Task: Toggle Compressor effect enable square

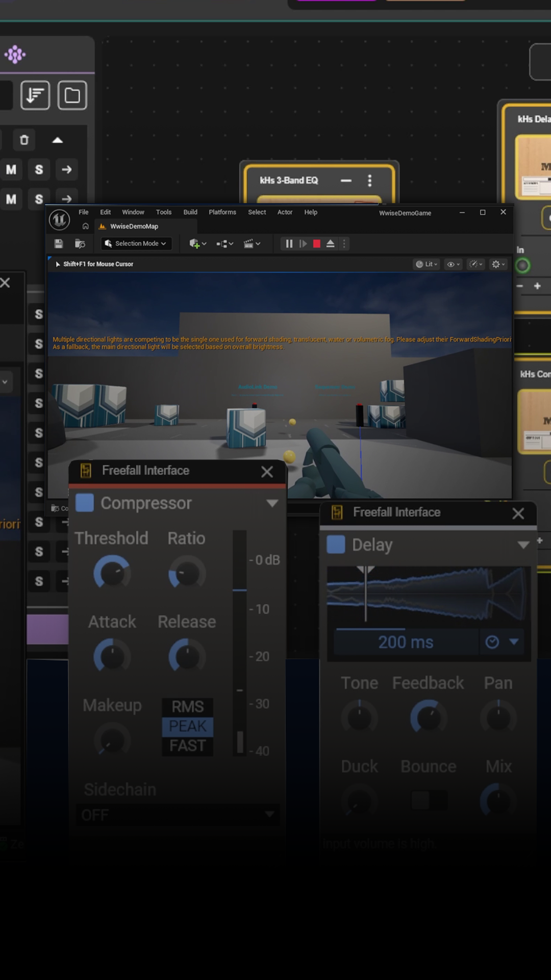Action: tap(85, 503)
